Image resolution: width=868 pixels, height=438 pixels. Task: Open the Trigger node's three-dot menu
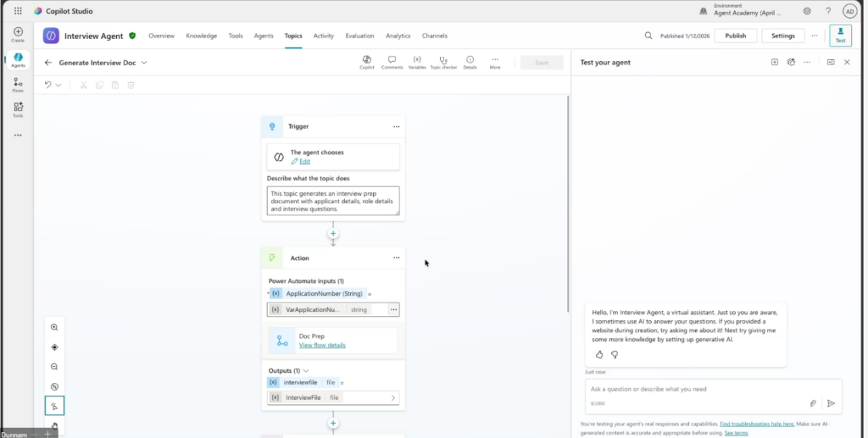click(396, 126)
